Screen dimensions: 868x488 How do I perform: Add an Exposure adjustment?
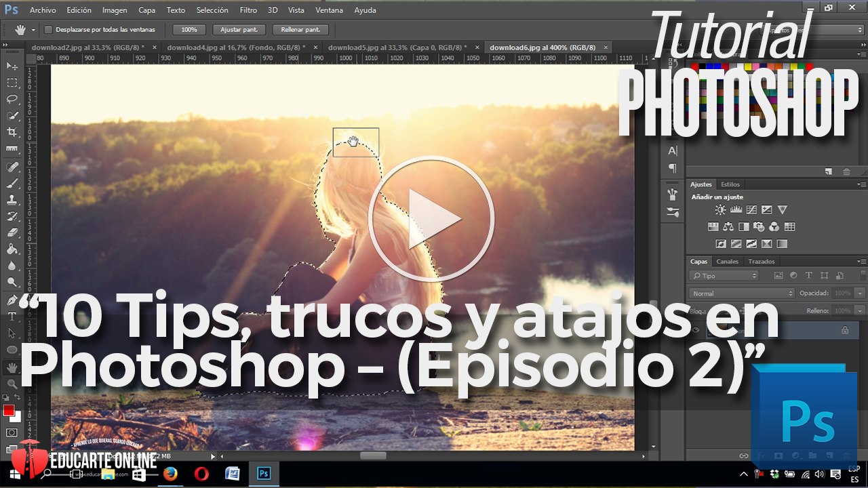[767, 210]
